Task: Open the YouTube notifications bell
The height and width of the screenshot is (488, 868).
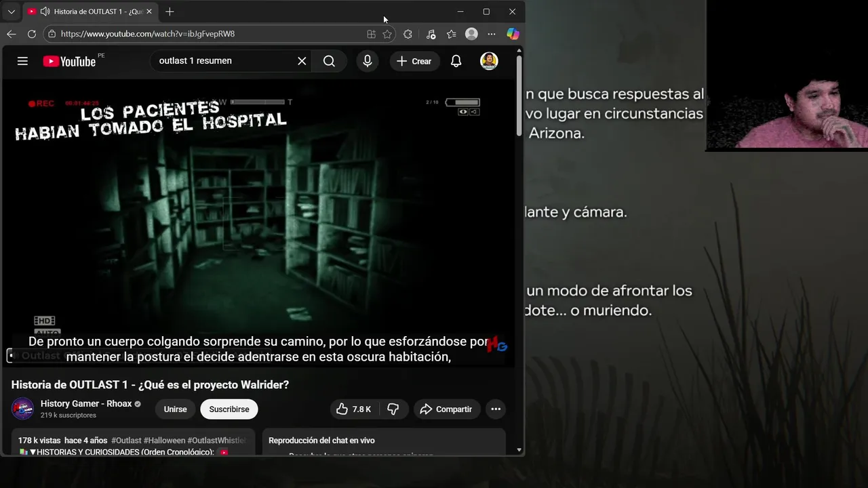Action: coord(456,61)
